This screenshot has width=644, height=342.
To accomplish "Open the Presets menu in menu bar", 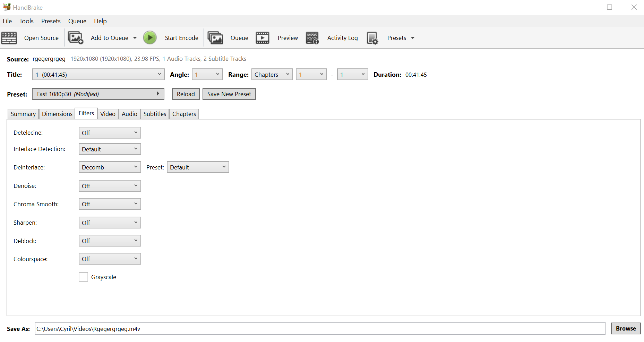I will (x=51, y=21).
